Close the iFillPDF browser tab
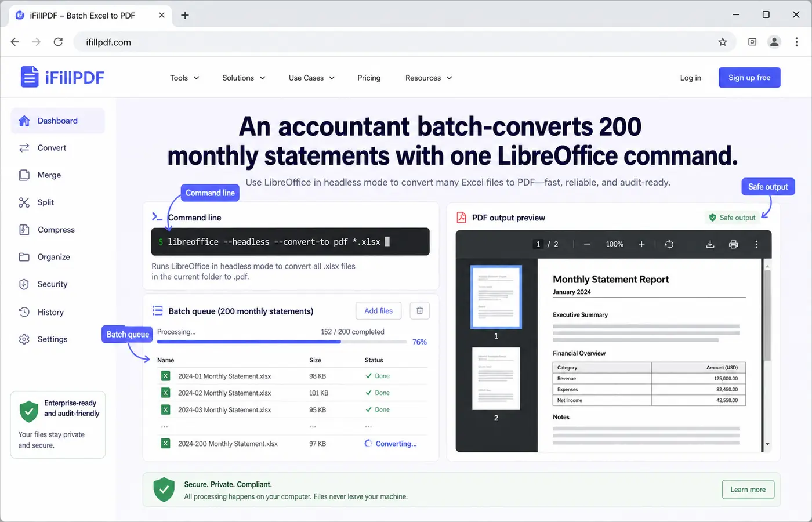The image size is (812, 522). tap(162, 15)
